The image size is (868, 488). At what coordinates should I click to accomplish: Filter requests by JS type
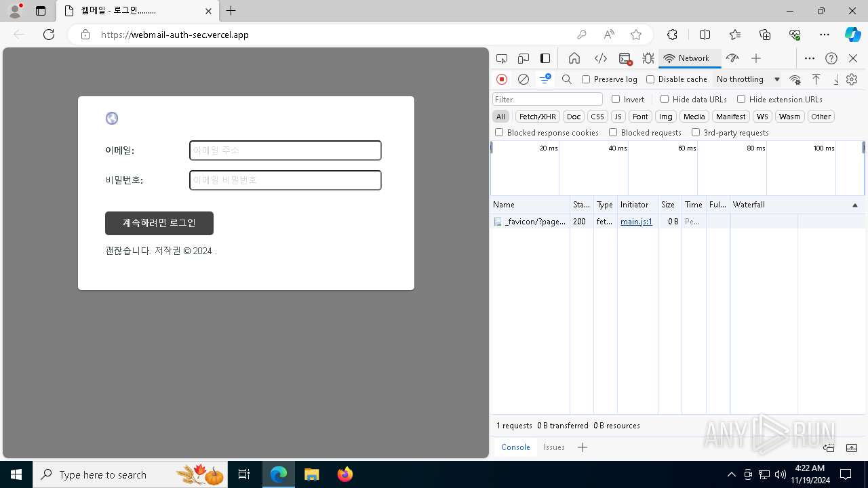point(618,117)
